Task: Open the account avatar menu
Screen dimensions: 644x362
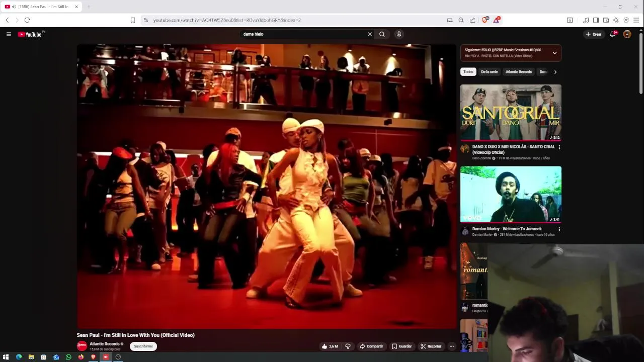Action: (627, 34)
